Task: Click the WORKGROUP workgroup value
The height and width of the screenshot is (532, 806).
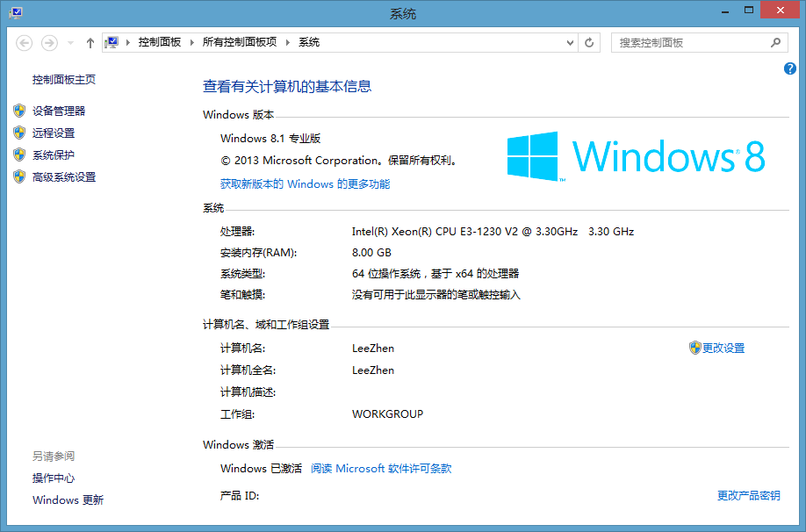Action: coord(387,413)
